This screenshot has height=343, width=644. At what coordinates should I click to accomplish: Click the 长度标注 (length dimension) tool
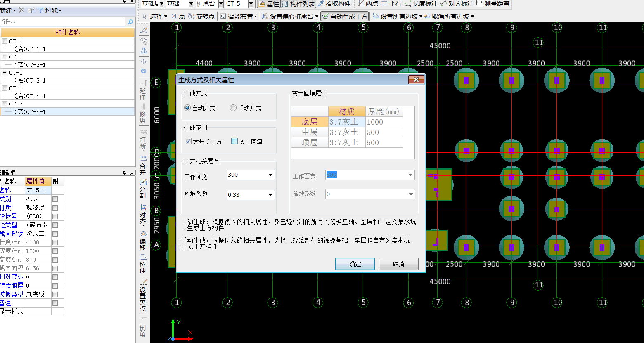coord(421,4)
